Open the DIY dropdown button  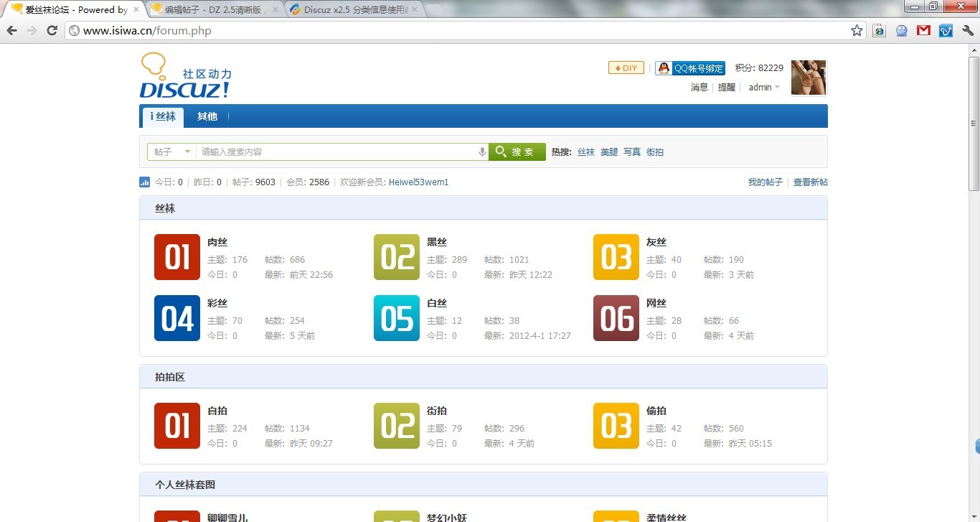click(x=626, y=68)
